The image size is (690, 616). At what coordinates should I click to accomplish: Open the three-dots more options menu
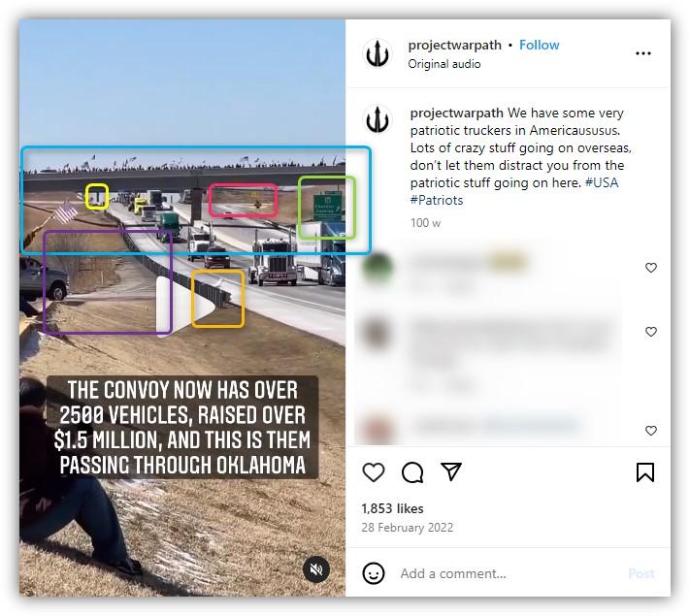click(x=642, y=53)
